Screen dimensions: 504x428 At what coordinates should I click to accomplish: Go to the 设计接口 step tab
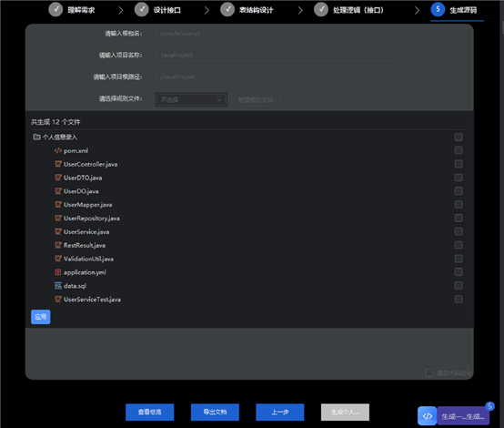(157, 10)
